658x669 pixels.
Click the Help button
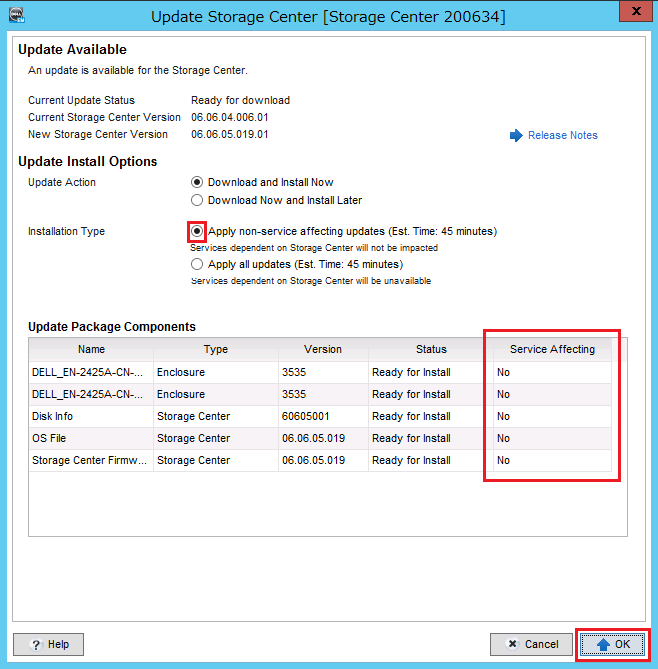click(x=49, y=644)
